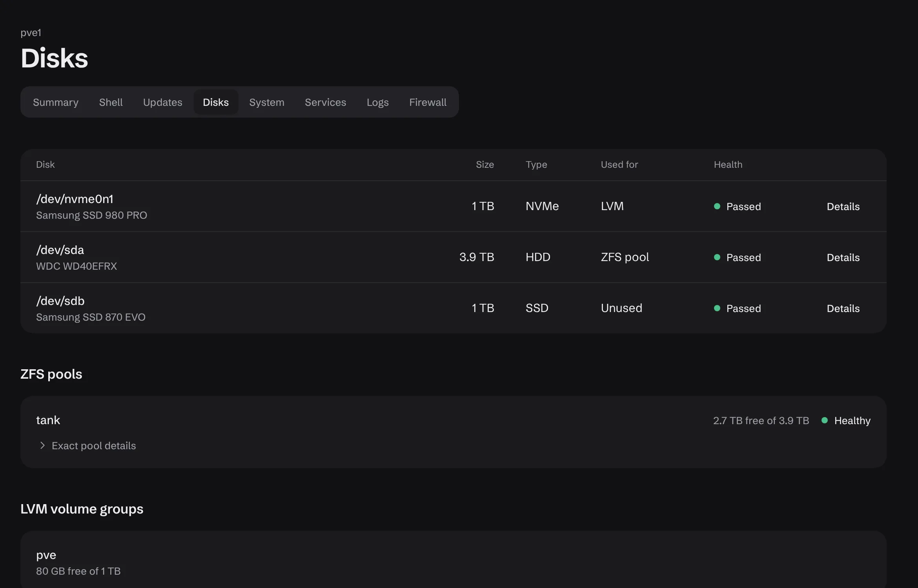
Task: Click the NVMe type cell
Action: [x=542, y=206]
